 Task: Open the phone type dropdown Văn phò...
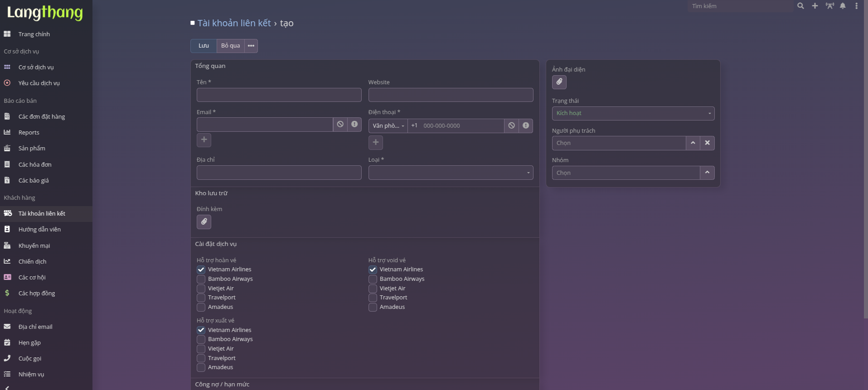tap(388, 126)
